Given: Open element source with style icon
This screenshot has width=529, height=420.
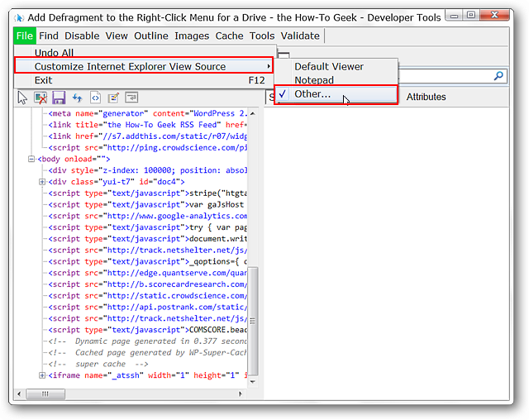Looking at the screenshot, I should point(96,98).
